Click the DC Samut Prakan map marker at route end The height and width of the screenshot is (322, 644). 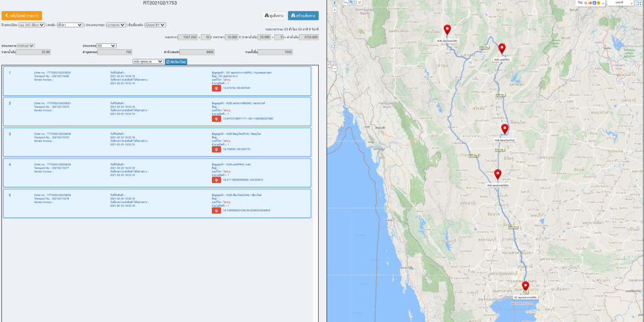(x=526, y=287)
